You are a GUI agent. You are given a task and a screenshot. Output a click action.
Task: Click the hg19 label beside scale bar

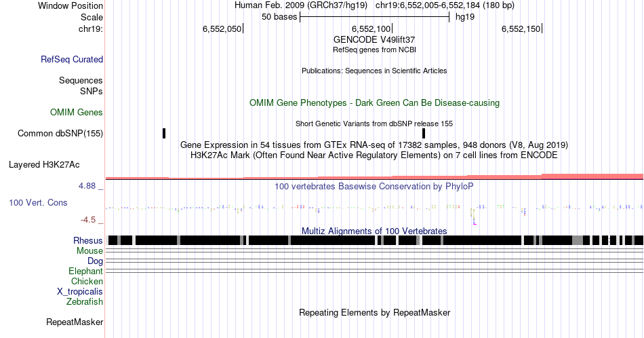[465, 17]
